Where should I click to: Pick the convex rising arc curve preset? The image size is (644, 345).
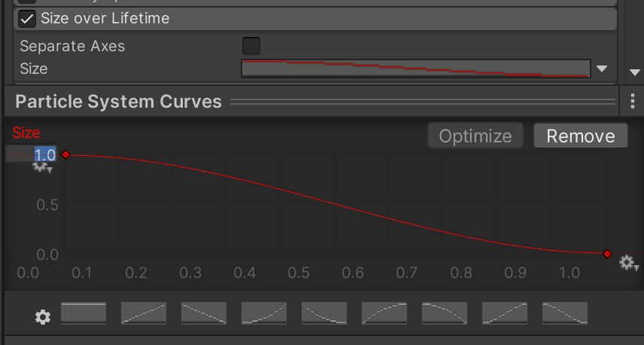click(x=384, y=313)
